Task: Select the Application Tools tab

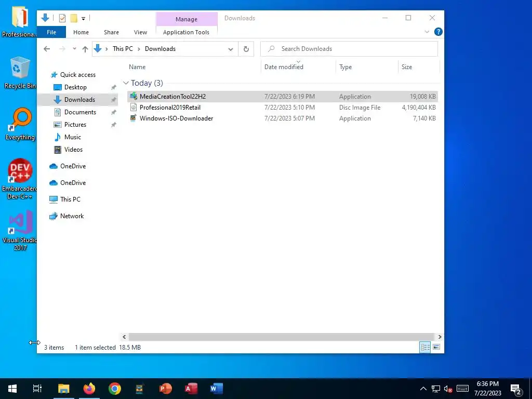Action: [x=187, y=32]
